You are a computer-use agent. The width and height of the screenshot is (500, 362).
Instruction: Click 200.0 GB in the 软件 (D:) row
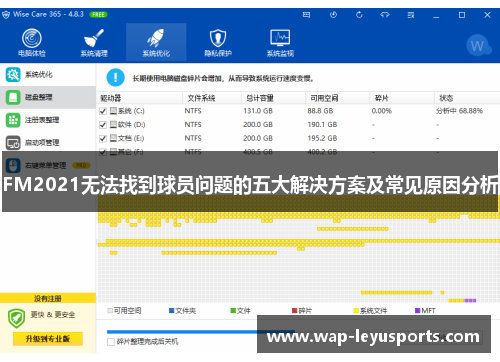pyautogui.click(x=258, y=125)
